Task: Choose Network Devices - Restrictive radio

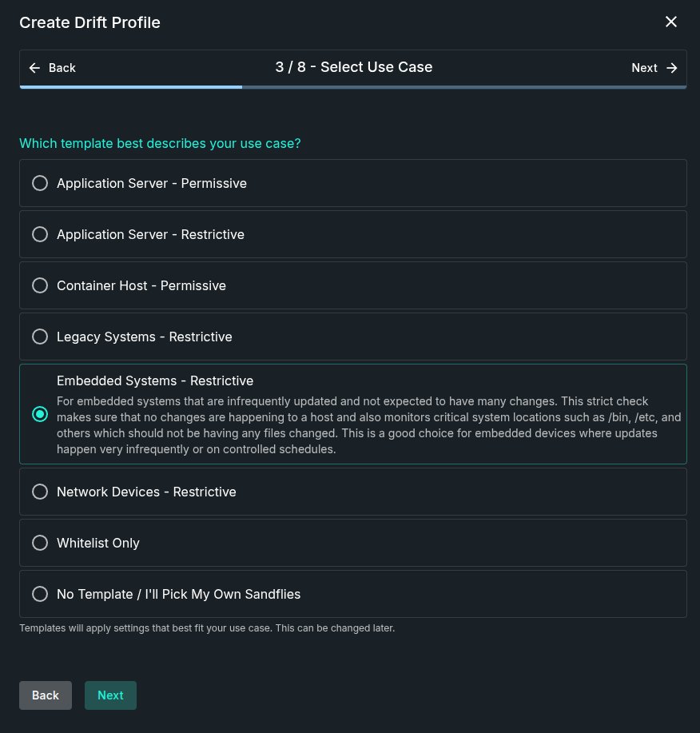Action: click(x=40, y=492)
